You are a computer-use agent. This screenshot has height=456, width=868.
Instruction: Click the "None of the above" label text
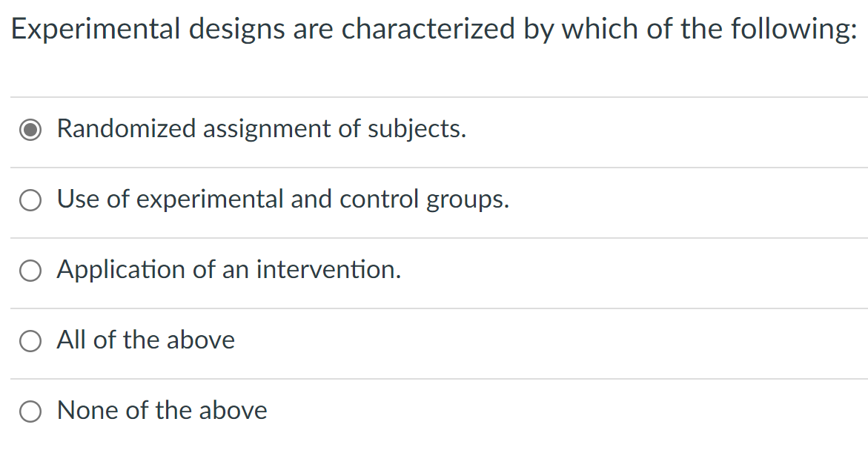coord(162,411)
